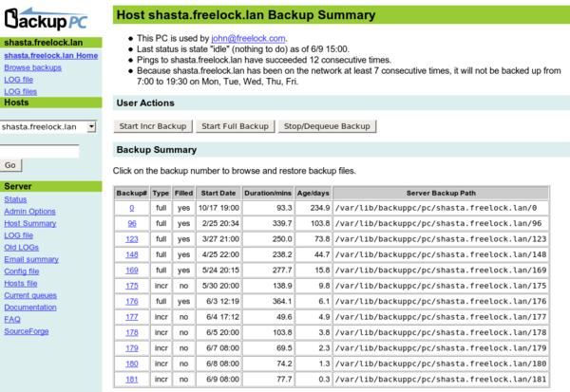570x392 pixels.
Task: Browse backup number 175
Action: click(x=132, y=286)
